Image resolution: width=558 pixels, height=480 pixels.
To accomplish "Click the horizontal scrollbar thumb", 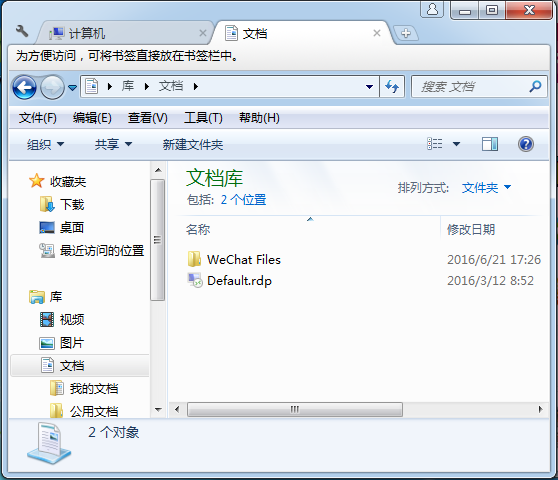I will click(x=295, y=409).
